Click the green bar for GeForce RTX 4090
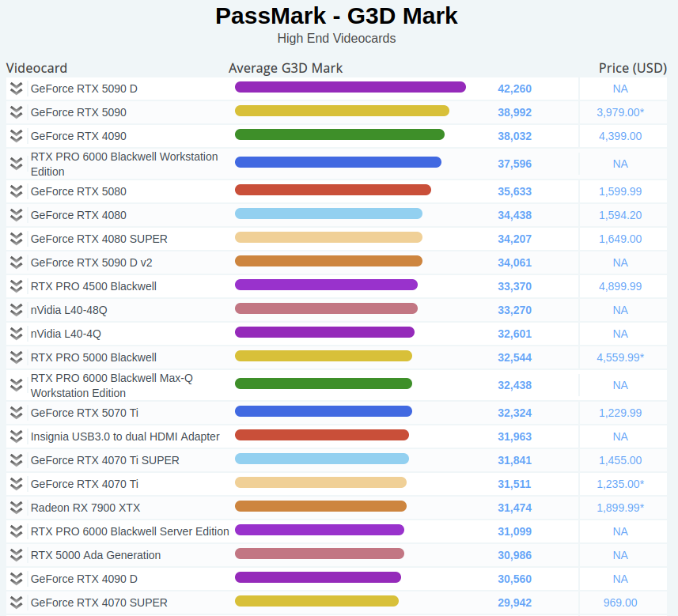This screenshot has height=616, width=678. pyautogui.click(x=339, y=134)
